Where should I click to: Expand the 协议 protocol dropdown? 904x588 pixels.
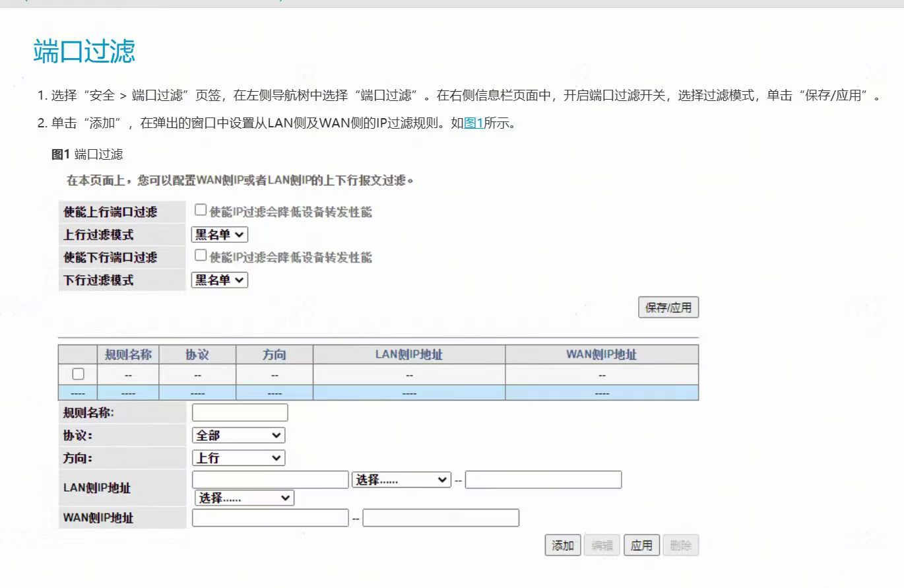pyautogui.click(x=239, y=436)
